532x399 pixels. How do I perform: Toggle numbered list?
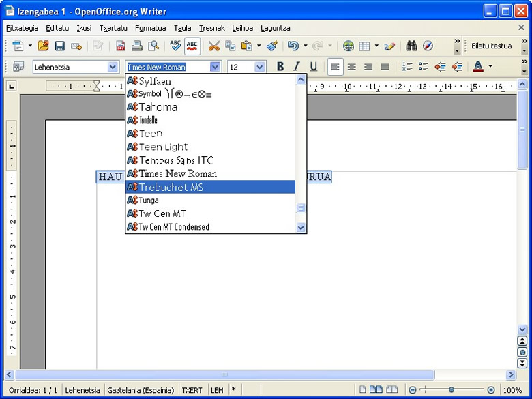coord(407,67)
